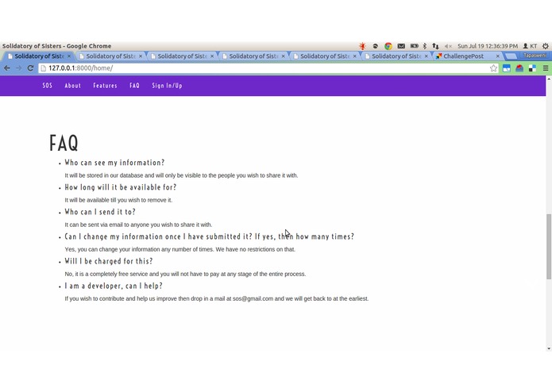Click the Tapasweni profile button
The width and height of the screenshot is (552, 392).
tap(535, 56)
